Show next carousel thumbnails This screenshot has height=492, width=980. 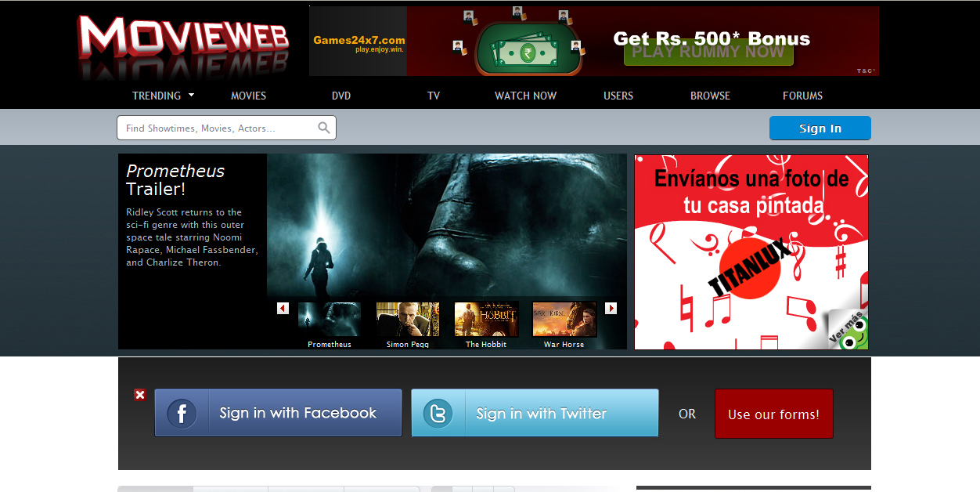(x=611, y=309)
